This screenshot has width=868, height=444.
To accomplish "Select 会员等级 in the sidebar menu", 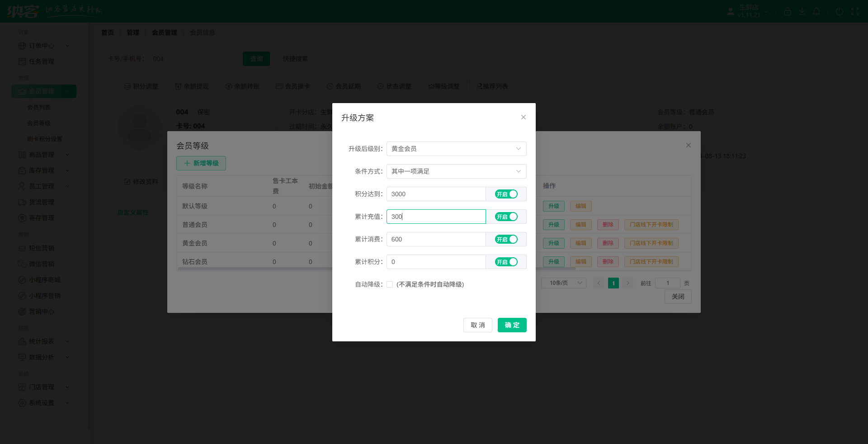I will pyautogui.click(x=39, y=123).
